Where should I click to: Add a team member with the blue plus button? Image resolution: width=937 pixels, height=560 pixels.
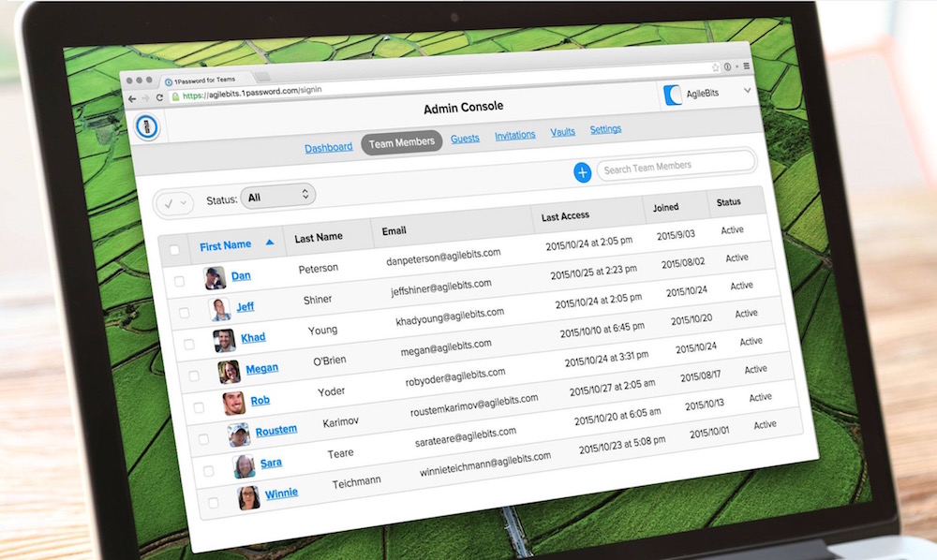coord(582,172)
